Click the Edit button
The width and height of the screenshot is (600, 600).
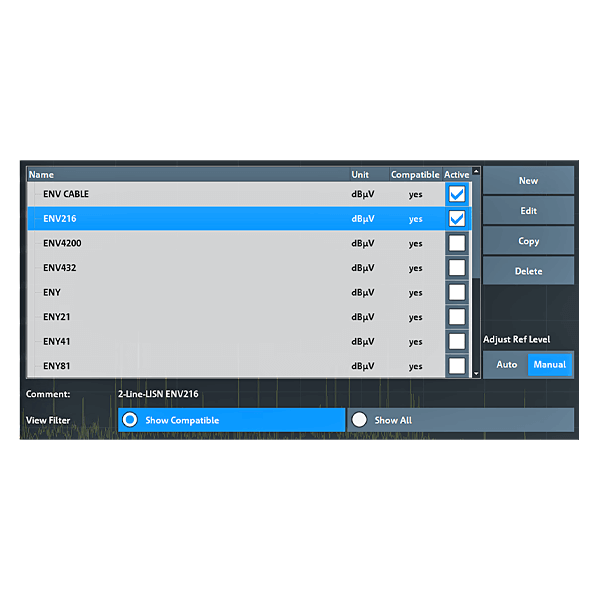(528, 211)
